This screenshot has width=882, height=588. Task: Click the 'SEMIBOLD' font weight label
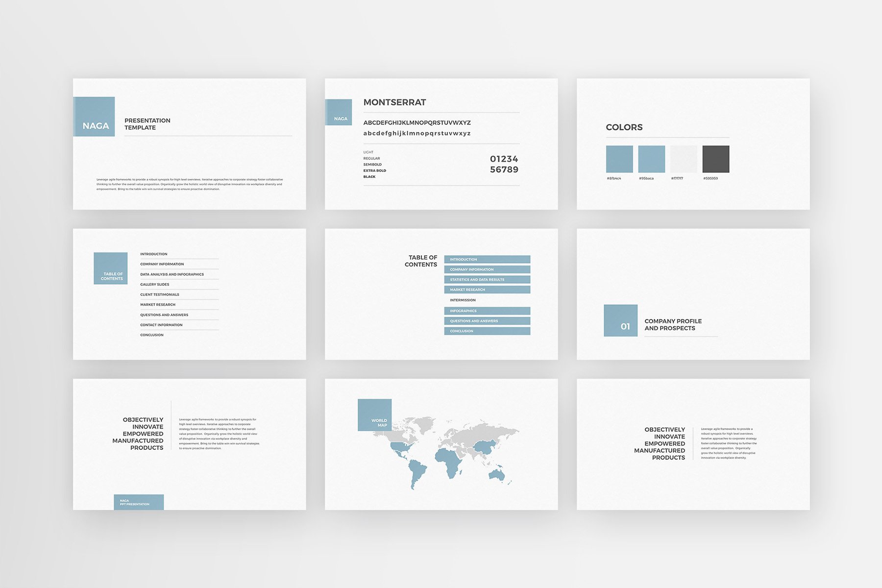coord(372,165)
